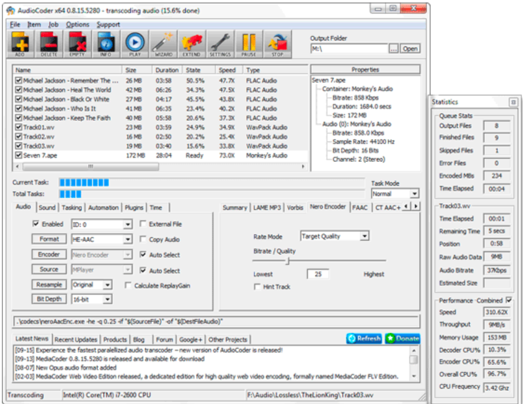This screenshot has width=532, height=404.
Task: Enable the Copy Audio checkbox
Action: (x=143, y=239)
